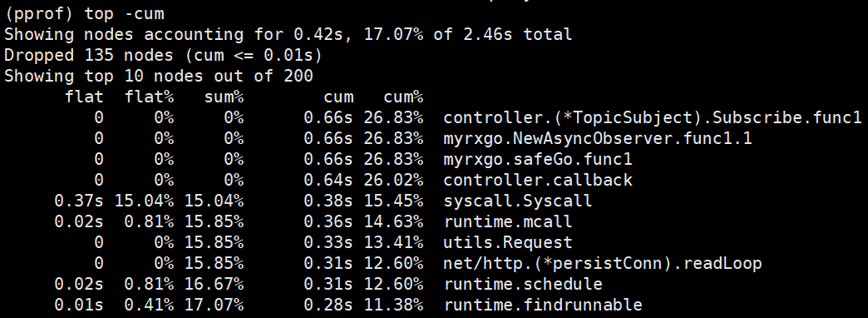868x318 pixels.
Task: Click the 0.64s cum value of controller.callback
Action: coord(328,180)
